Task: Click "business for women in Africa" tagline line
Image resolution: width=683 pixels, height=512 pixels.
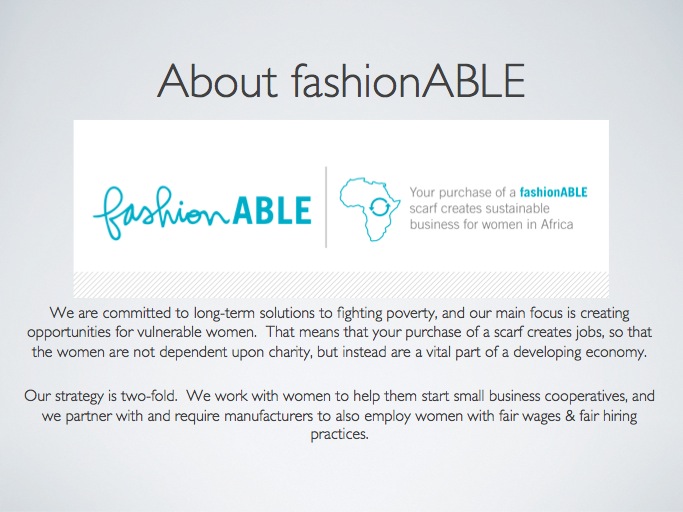Action: pyautogui.click(x=492, y=224)
